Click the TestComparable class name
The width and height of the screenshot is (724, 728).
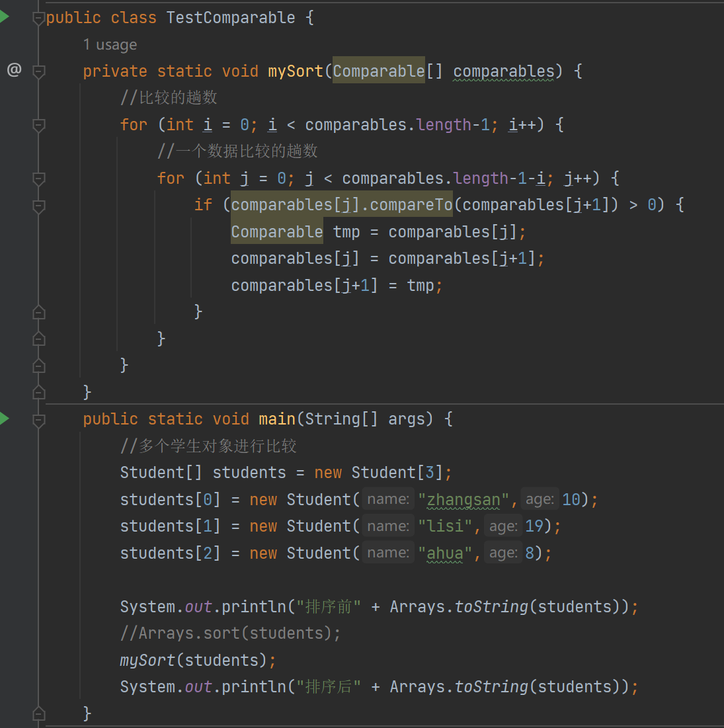point(231,18)
